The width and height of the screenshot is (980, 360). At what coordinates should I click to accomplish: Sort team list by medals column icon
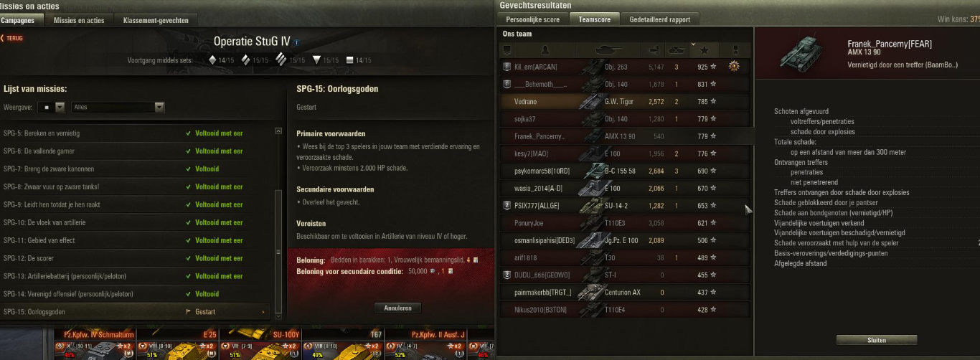click(734, 49)
